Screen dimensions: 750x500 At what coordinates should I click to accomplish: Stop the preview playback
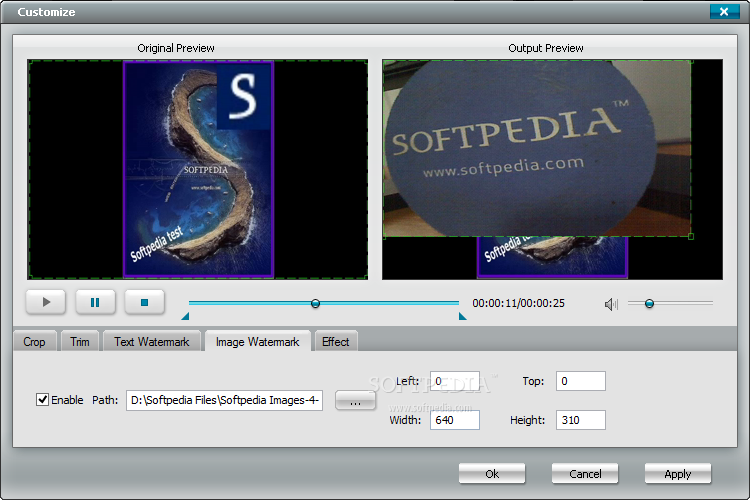tap(144, 302)
